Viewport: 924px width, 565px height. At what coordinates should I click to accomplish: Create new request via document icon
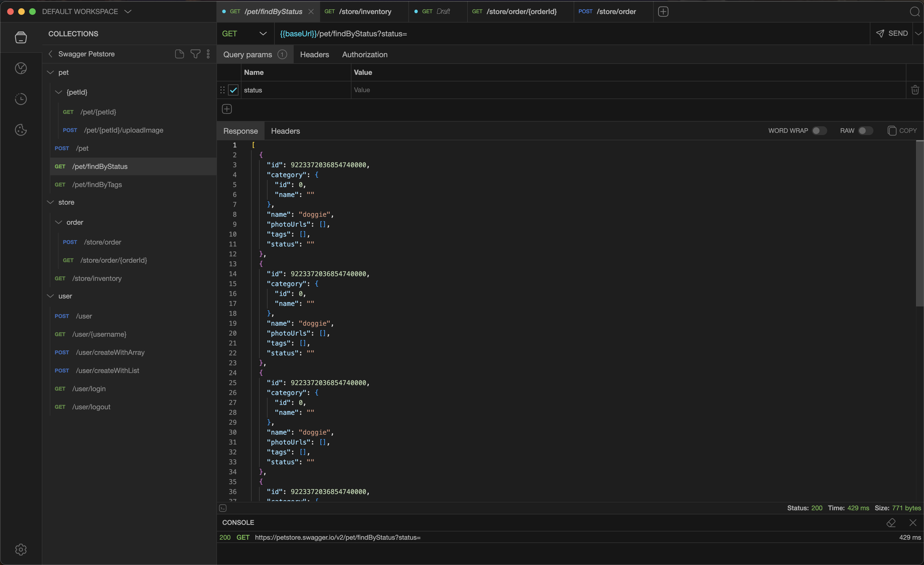pos(179,54)
